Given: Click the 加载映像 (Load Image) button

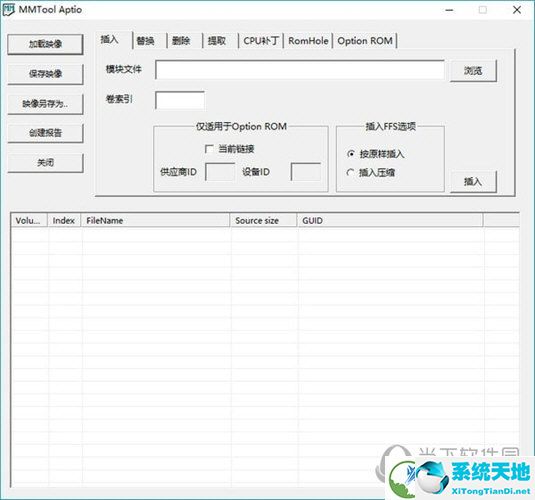Looking at the screenshot, I should (45, 44).
